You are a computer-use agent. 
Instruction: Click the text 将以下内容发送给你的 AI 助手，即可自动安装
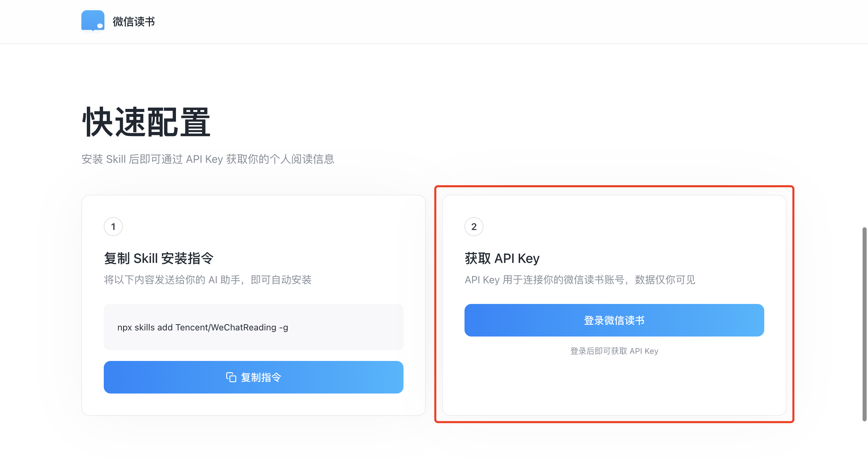208,280
